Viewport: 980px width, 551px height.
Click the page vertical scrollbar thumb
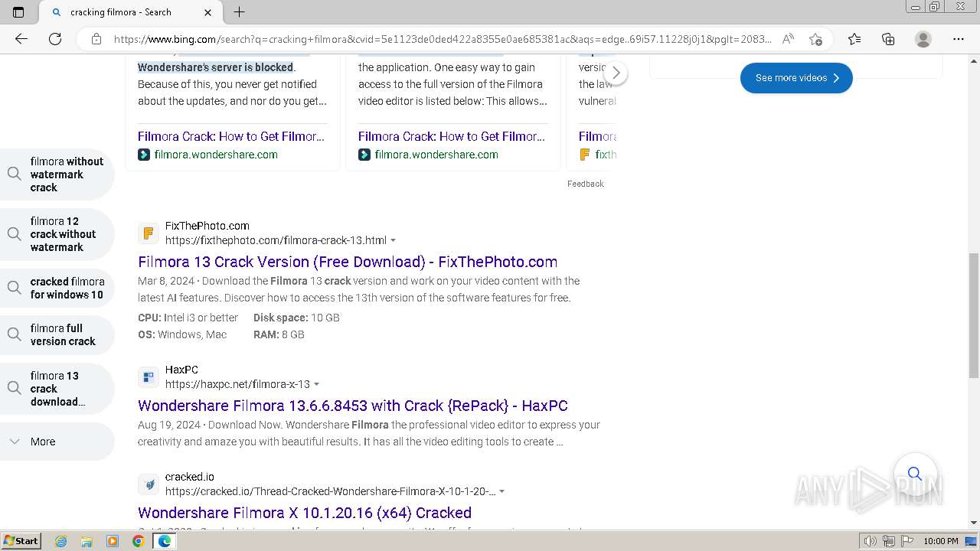click(974, 315)
